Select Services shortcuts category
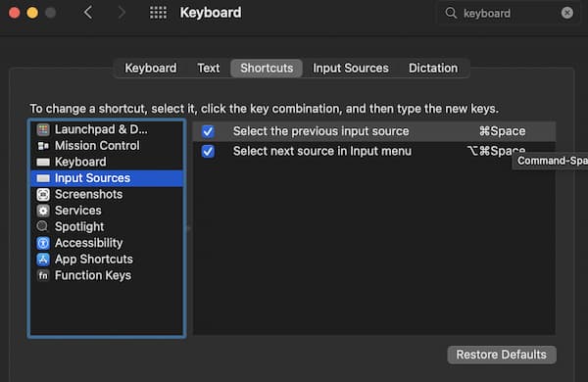 click(107, 211)
